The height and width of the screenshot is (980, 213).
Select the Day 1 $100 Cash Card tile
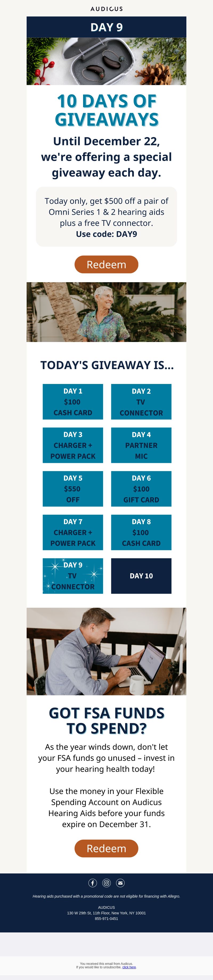click(x=73, y=402)
